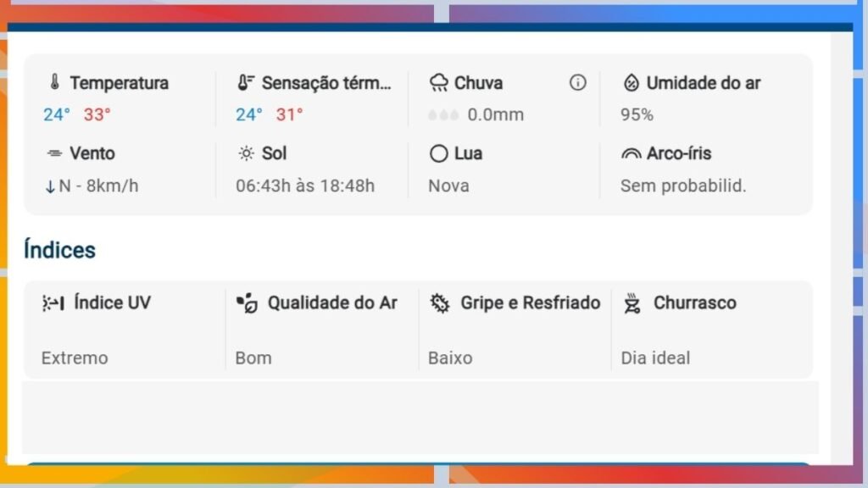Image resolution: width=868 pixels, height=488 pixels.
Task: Click the rain cloud Chuva icon
Action: click(439, 83)
